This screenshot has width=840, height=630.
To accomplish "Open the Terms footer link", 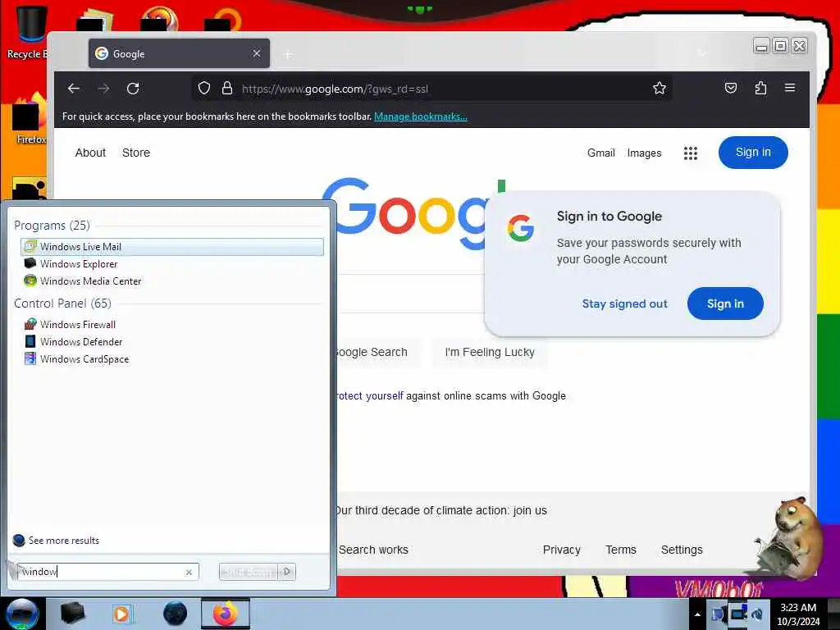I will pos(621,550).
